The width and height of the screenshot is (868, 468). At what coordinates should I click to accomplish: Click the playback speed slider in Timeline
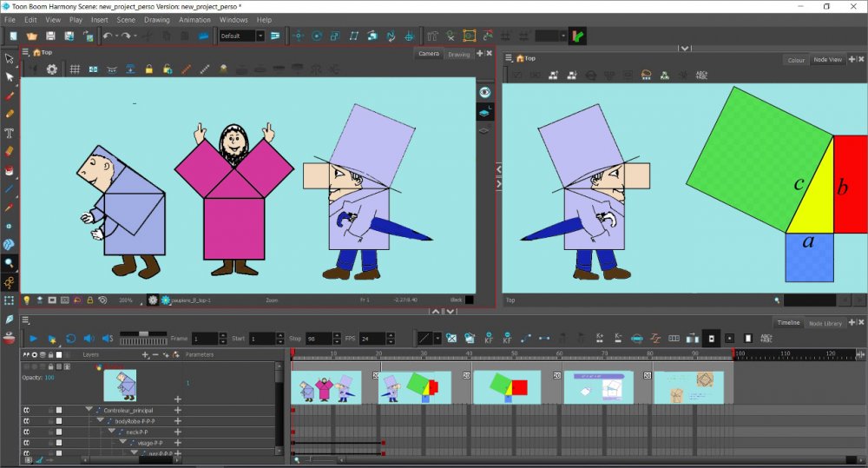coord(142,334)
